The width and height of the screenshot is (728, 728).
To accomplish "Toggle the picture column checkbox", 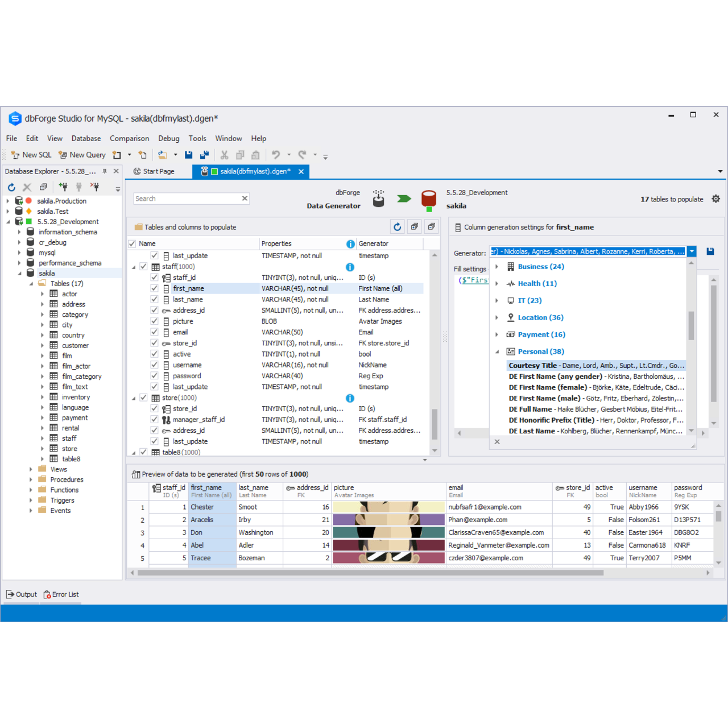I will coord(154,321).
